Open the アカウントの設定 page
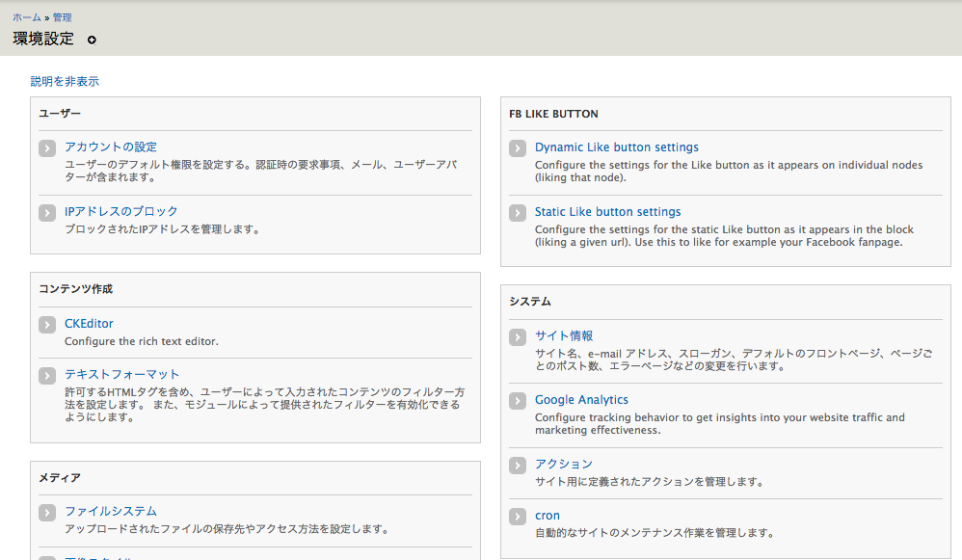 coord(110,147)
